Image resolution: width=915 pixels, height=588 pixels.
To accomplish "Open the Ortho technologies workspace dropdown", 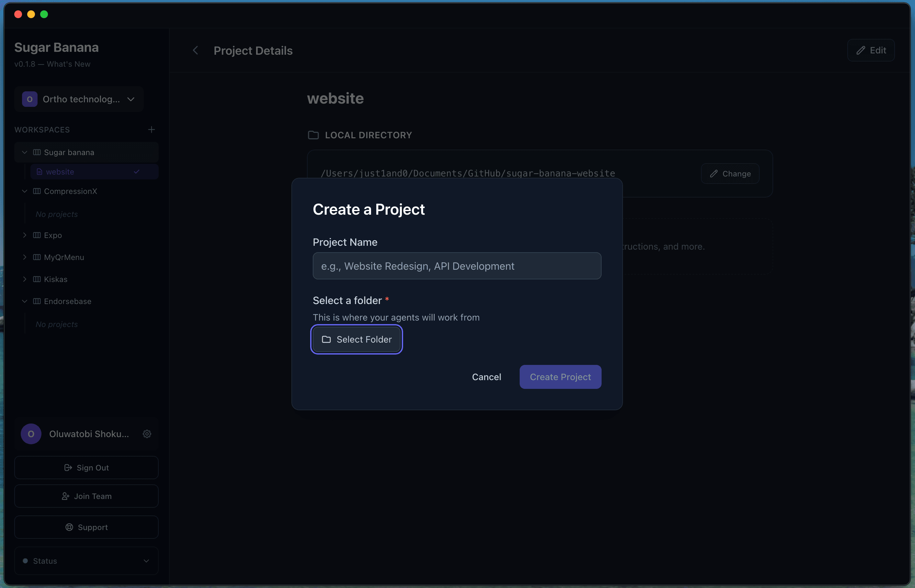I will tap(130, 99).
